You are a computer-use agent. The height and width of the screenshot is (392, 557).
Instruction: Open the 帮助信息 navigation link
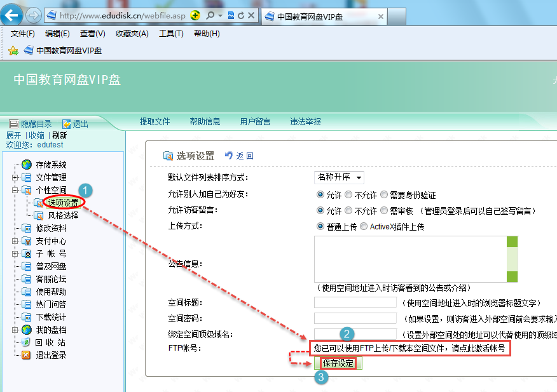pos(205,121)
